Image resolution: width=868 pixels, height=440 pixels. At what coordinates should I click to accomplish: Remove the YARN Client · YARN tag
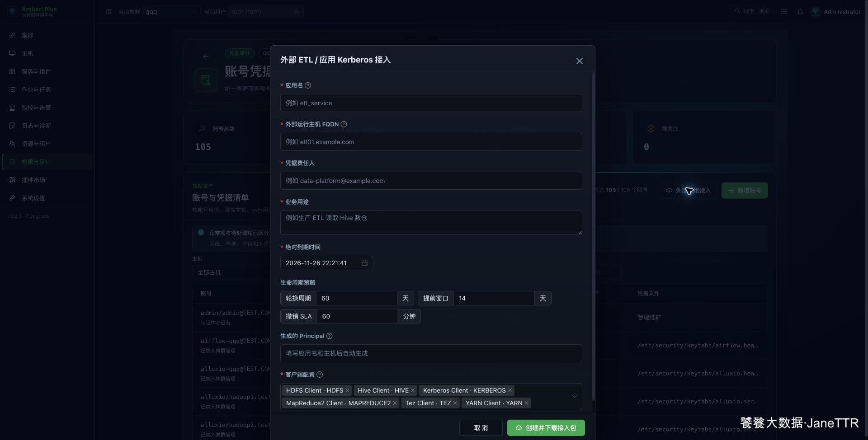(x=526, y=403)
